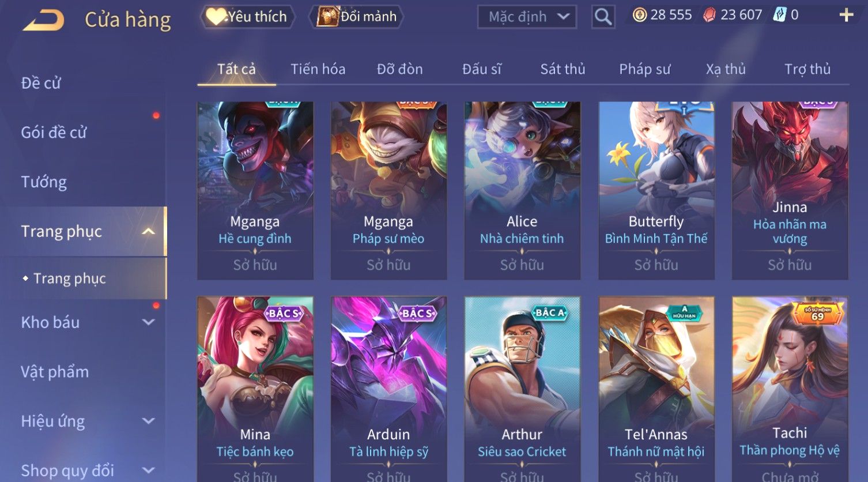Tap the back arrow icon

44,20
